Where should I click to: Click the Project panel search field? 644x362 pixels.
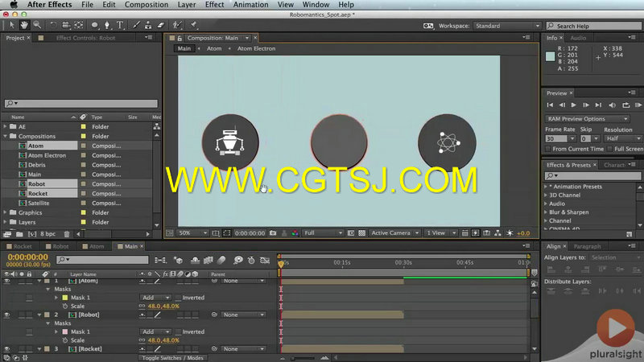tap(81, 104)
